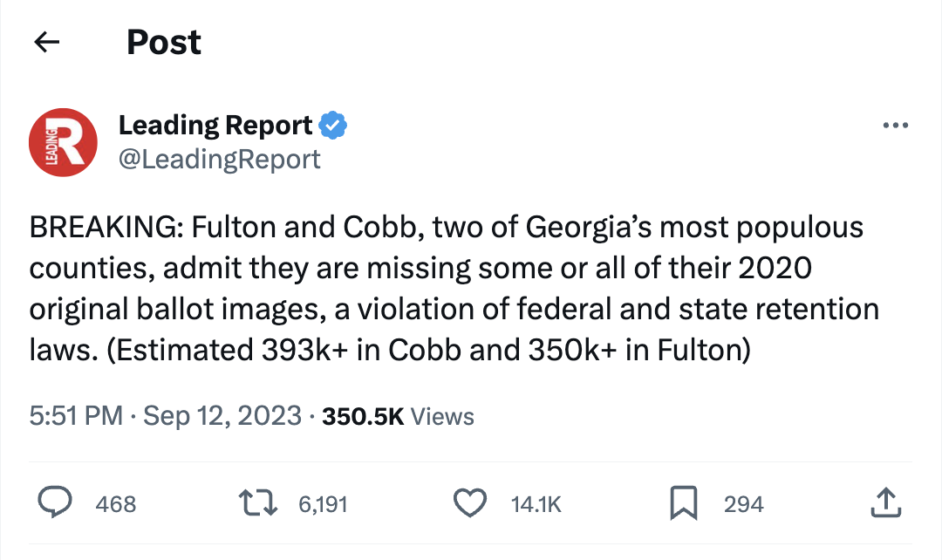This screenshot has width=942, height=560.
Task: Click the share upload icon
Action: (884, 502)
